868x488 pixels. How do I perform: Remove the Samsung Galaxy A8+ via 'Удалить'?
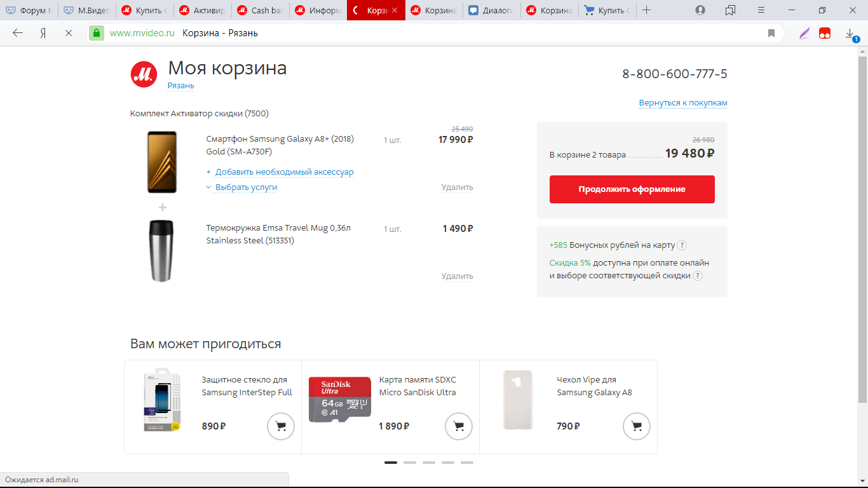pyautogui.click(x=458, y=187)
